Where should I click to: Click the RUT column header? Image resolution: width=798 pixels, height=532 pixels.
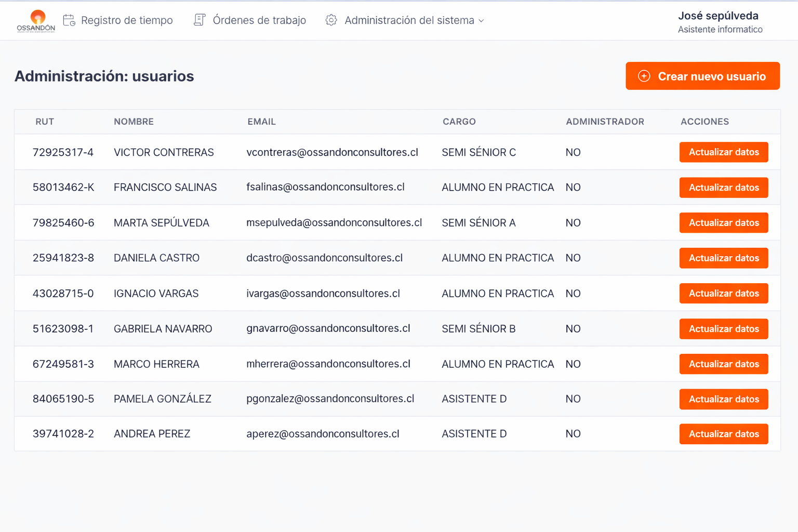click(45, 122)
